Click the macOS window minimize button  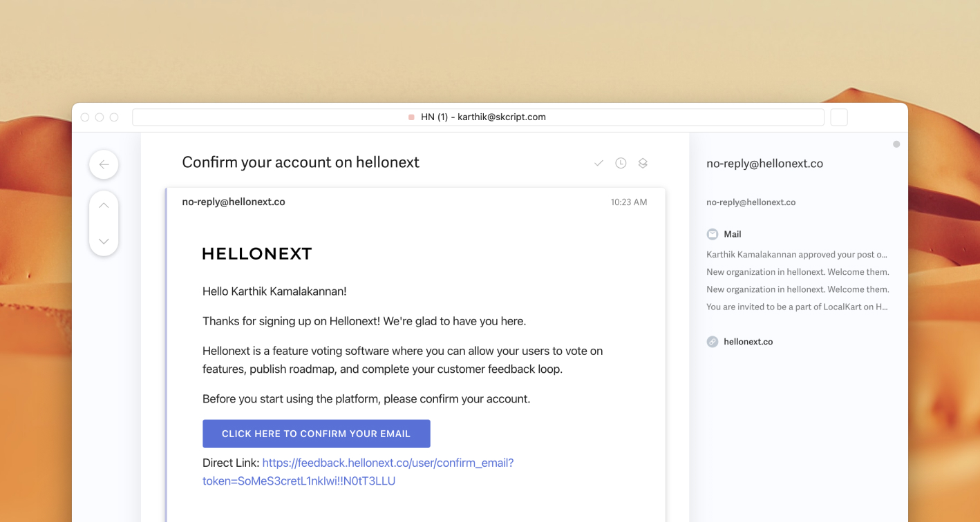[100, 117]
